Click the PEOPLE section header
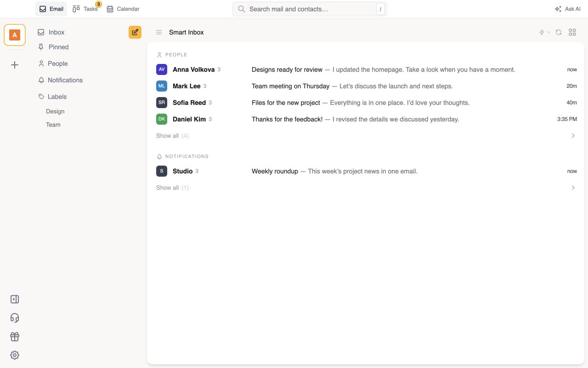The height and width of the screenshot is (368, 588). 172,55
